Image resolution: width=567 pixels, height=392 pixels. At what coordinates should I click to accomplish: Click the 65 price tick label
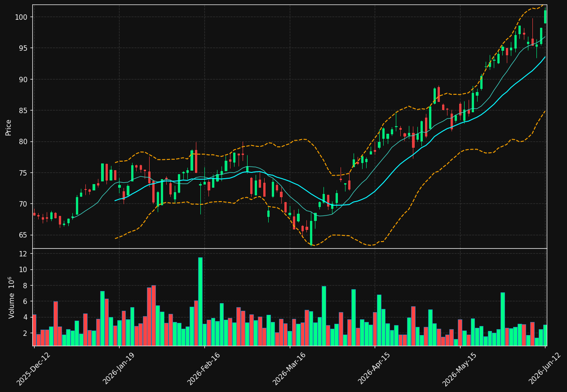[22, 235]
